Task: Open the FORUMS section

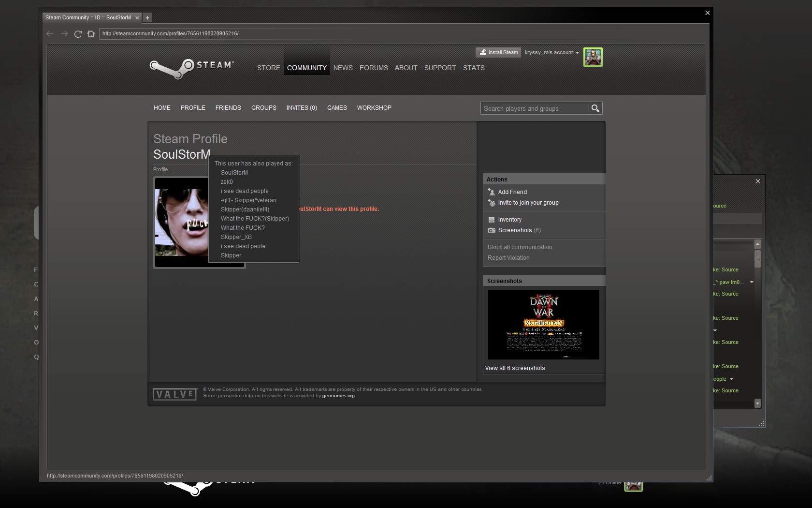Action: pos(374,68)
